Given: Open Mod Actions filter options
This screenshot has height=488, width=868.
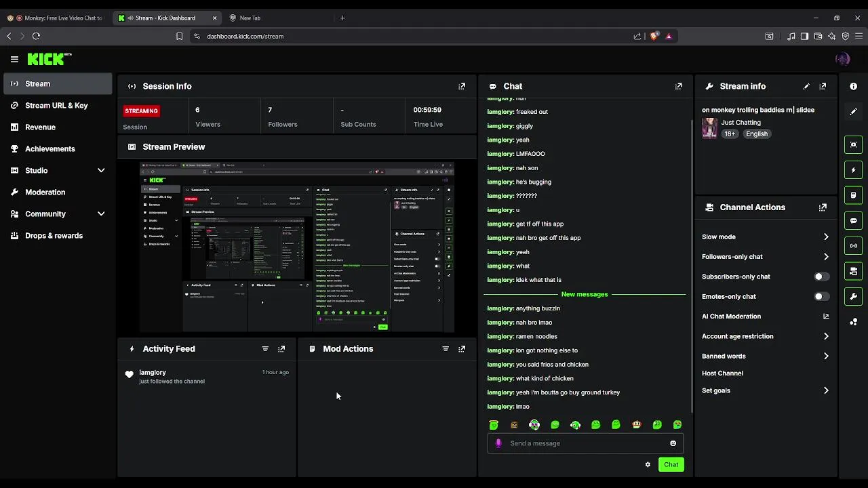Looking at the screenshot, I should click(x=446, y=348).
